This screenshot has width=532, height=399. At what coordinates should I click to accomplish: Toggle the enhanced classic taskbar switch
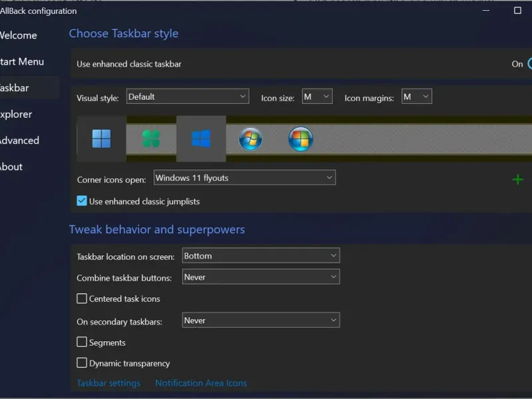point(529,64)
